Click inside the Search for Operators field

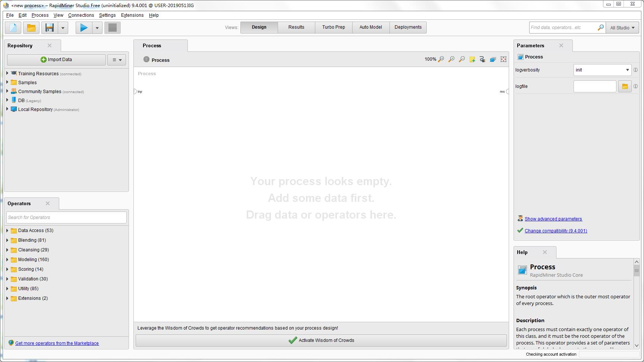[x=66, y=217]
